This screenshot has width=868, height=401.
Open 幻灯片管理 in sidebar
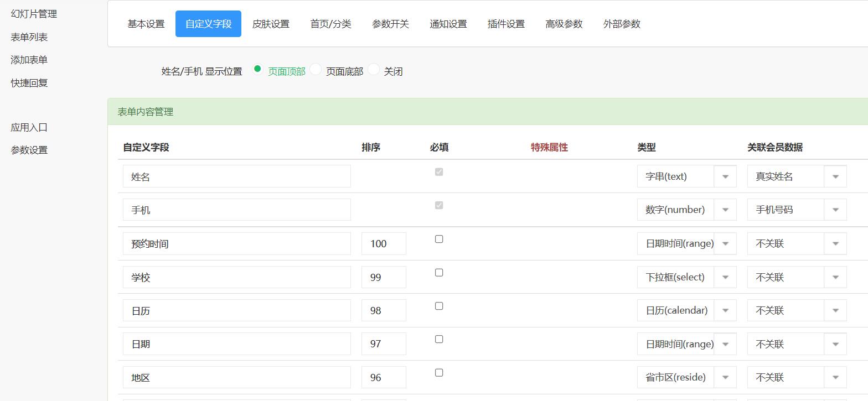34,14
